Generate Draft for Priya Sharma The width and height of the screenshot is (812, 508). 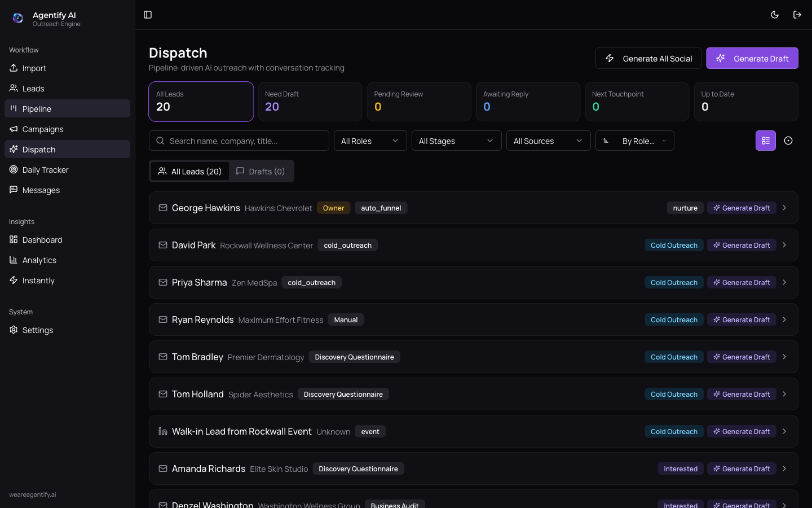pyautogui.click(x=742, y=282)
